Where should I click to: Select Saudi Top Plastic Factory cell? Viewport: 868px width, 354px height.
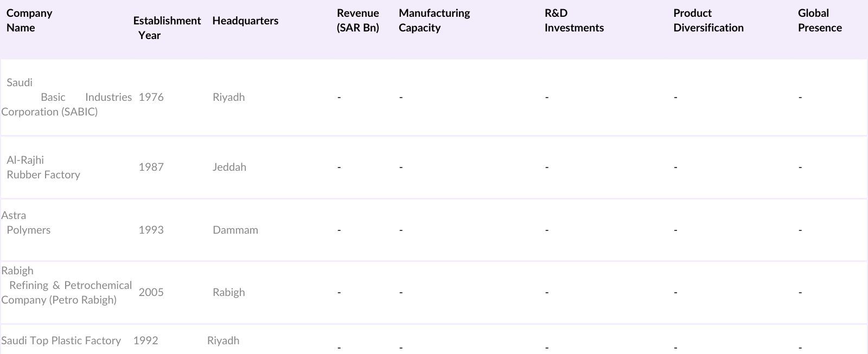61,340
